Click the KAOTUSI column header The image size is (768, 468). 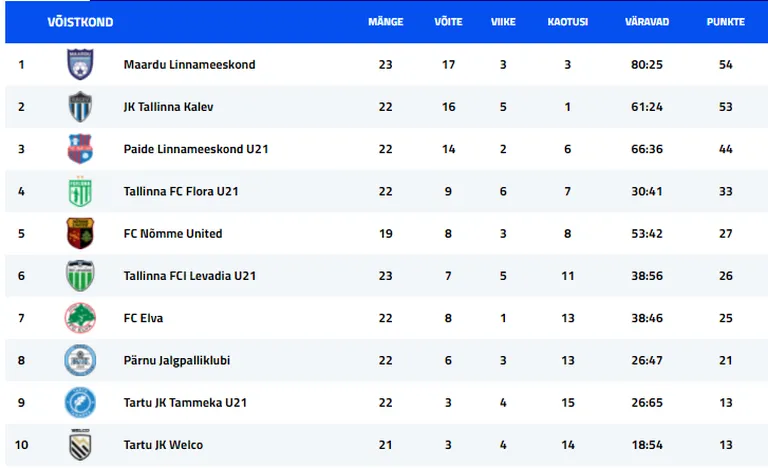(x=567, y=22)
